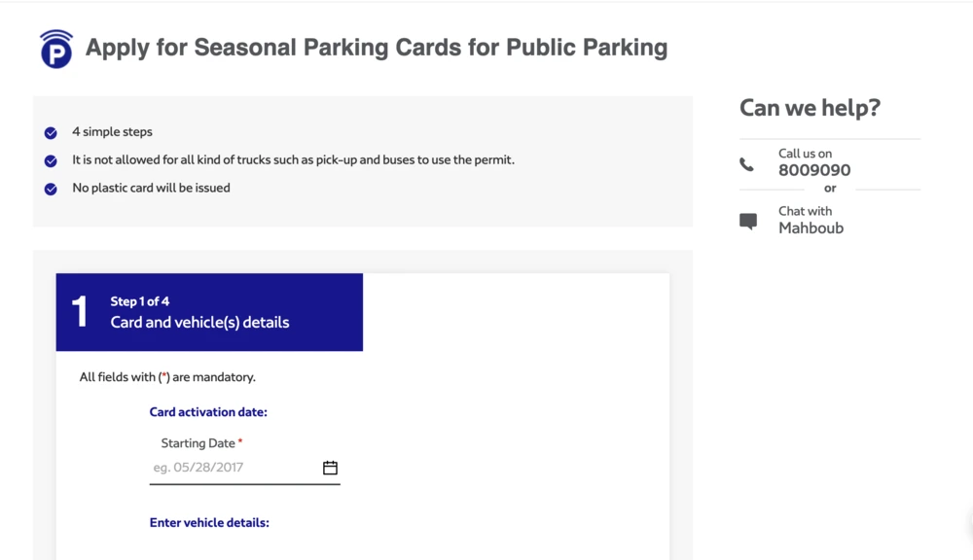Click the checkmark beside trucks not allowed notice
The image size is (973, 560).
pyautogui.click(x=51, y=160)
